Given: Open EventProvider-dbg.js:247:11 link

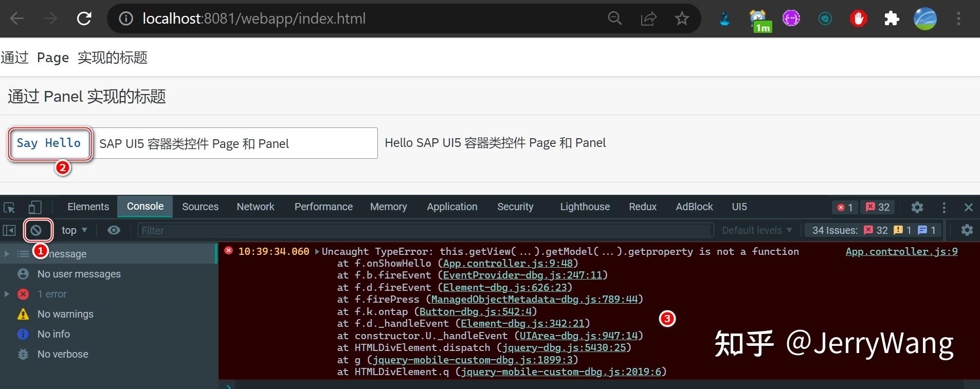Looking at the screenshot, I should [x=522, y=275].
